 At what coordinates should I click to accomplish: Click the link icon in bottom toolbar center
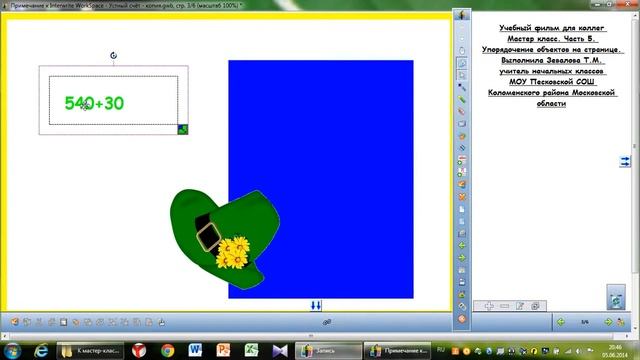pos(327,322)
